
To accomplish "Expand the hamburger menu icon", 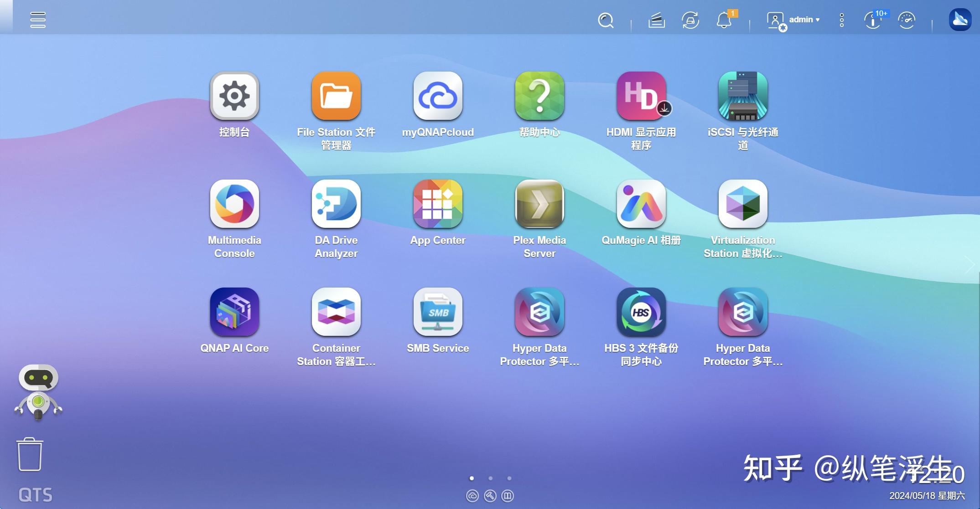I will (37, 20).
